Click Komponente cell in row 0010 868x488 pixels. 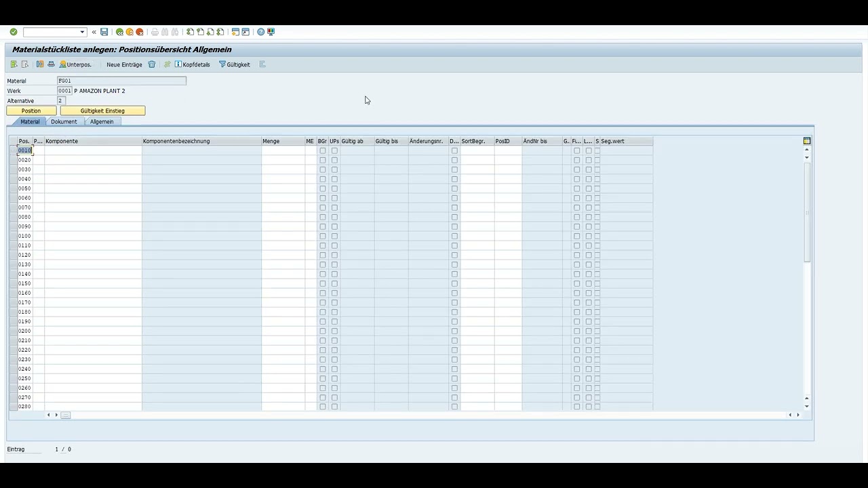pos(93,150)
